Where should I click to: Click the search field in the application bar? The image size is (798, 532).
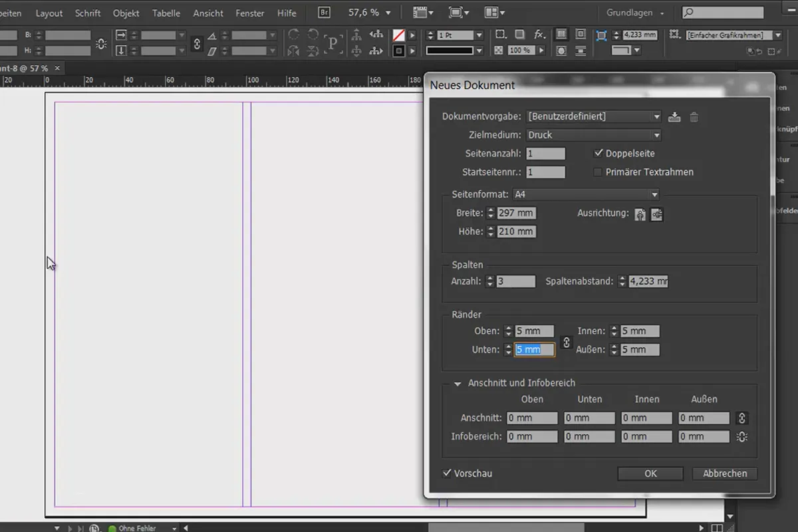[x=723, y=13]
